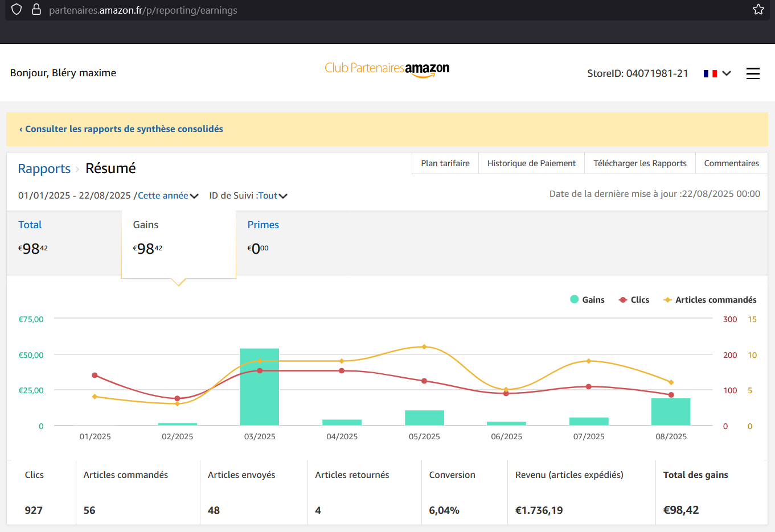This screenshot has height=532, width=775.
Task: Click the Revenu value €1.736,19
Action: coord(539,510)
